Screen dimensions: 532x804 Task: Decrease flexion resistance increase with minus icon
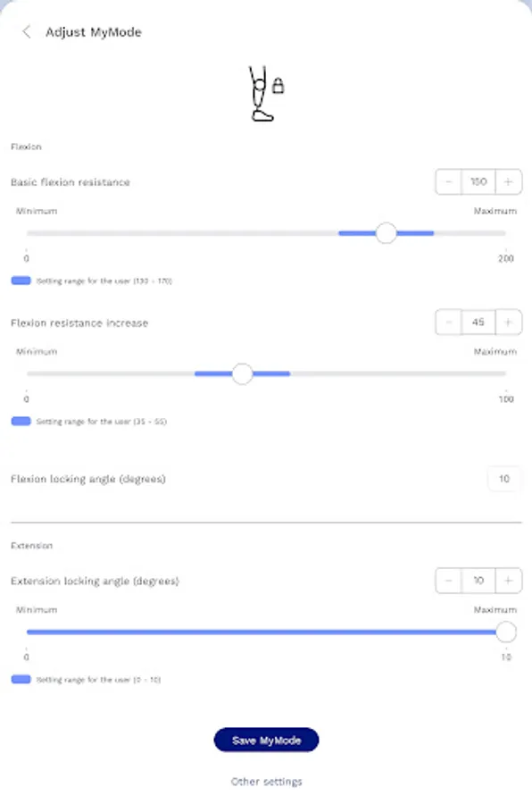coord(447,322)
